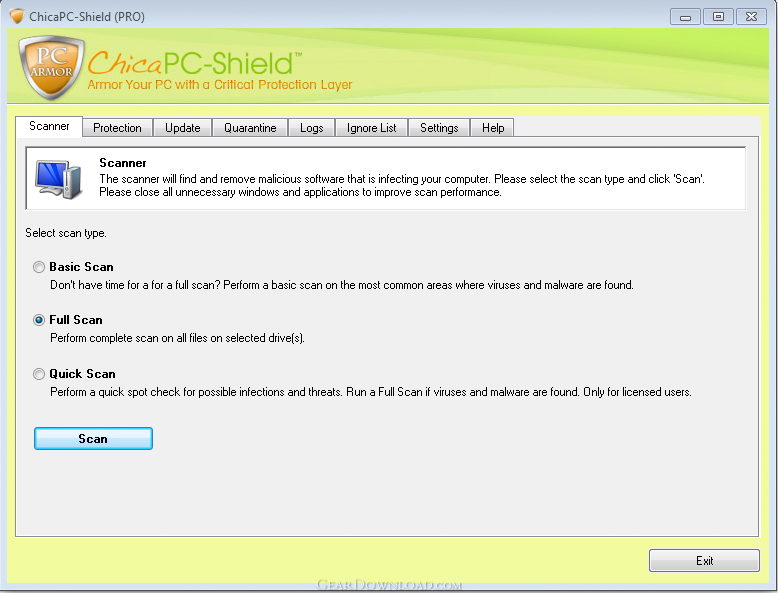Maximize the ChicaPC-Shield window
The height and width of the screenshot is (593, 778).
pos(718,17)
